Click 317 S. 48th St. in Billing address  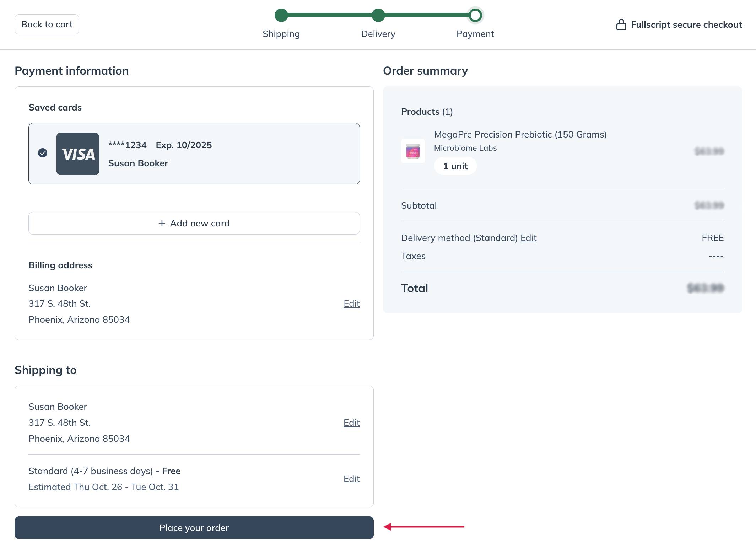point(60,304)
